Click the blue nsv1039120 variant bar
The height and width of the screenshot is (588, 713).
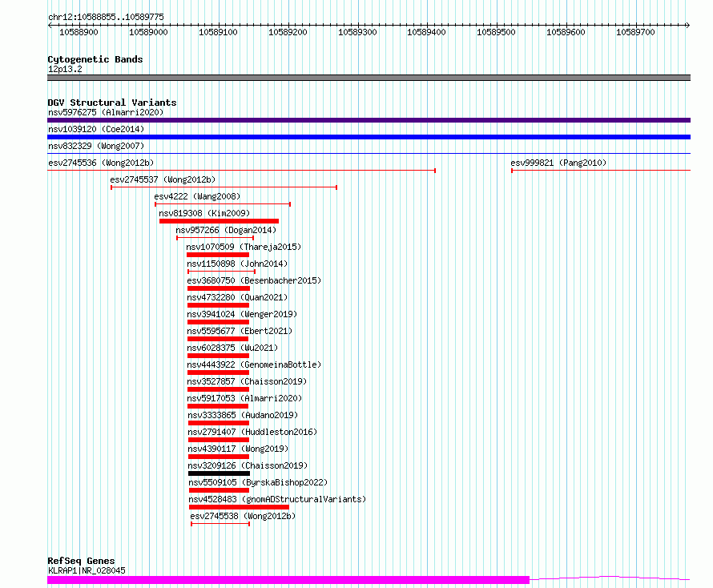[369, 137]
